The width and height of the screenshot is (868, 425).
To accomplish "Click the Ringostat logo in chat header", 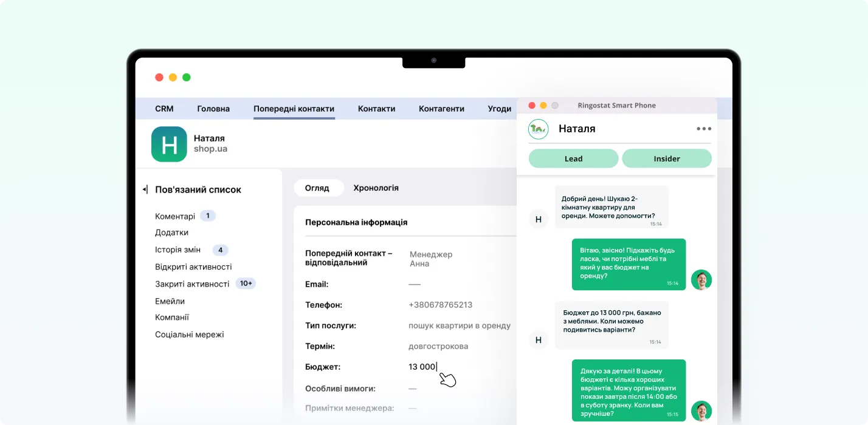I will [538, 129].
